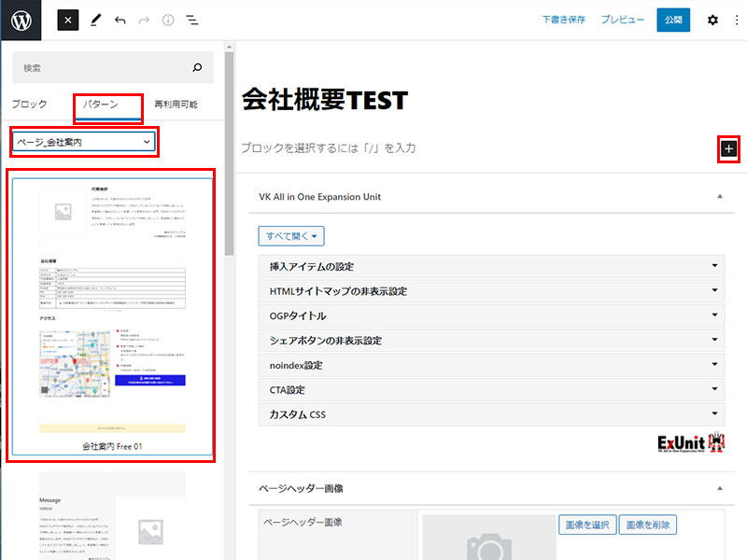The width and height of the screenshot is (747, 560).
Task: Undo the last change
Action: [120, 20]
